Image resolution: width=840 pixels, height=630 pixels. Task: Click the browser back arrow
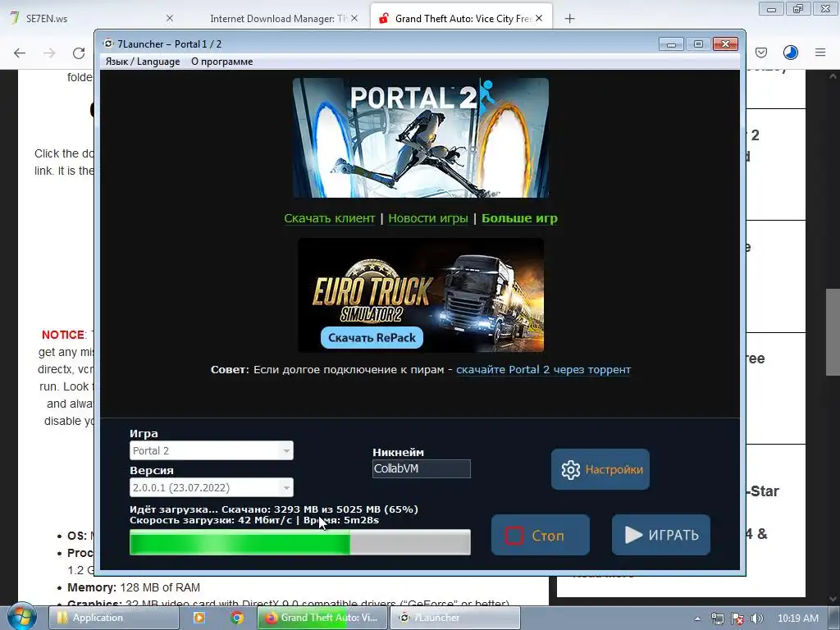pos(20,52)
